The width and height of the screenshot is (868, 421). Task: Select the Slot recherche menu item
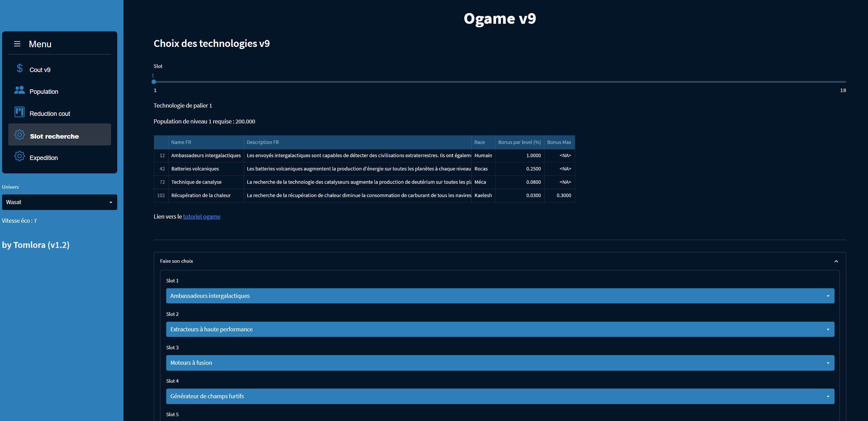click(x=60, y=134)
